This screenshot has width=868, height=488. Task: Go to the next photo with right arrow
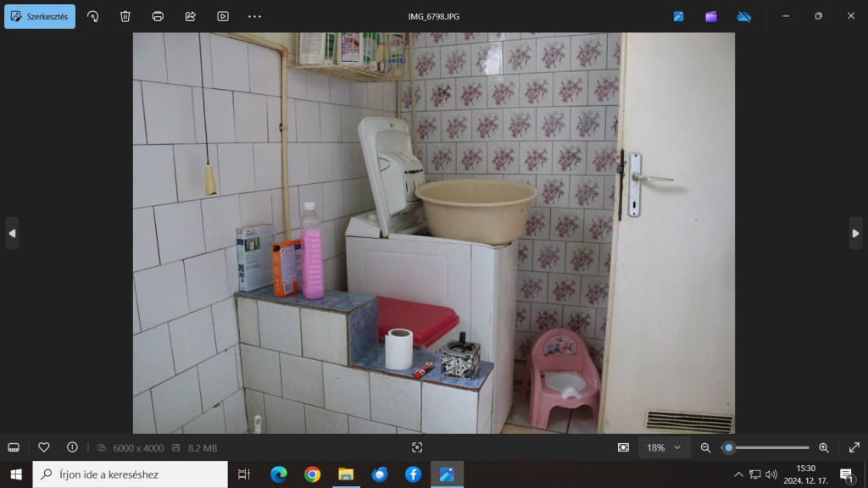coord(855,233)
